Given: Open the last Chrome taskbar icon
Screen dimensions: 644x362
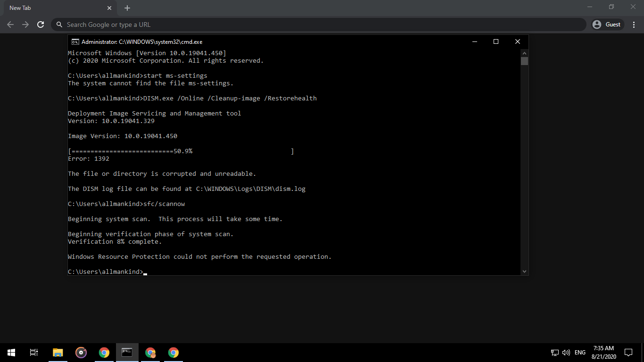Looking at the screenshot, I should coord(173,353).
